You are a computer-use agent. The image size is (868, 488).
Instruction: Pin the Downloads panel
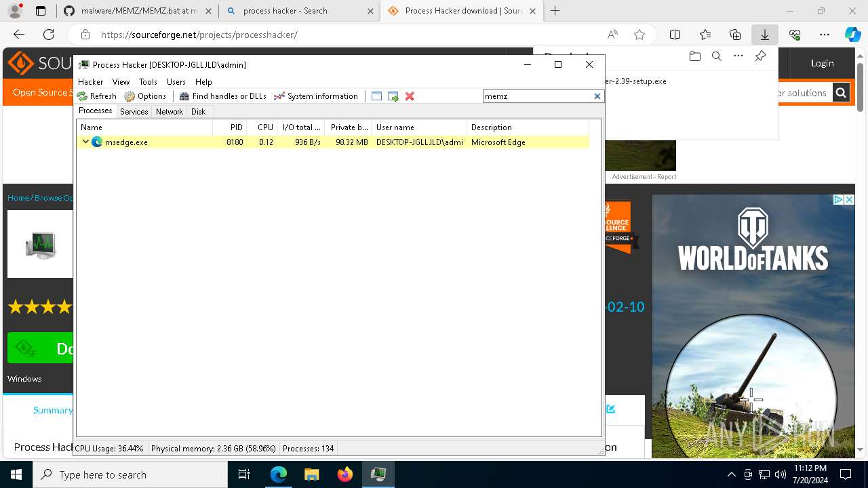tap(760, 56)
